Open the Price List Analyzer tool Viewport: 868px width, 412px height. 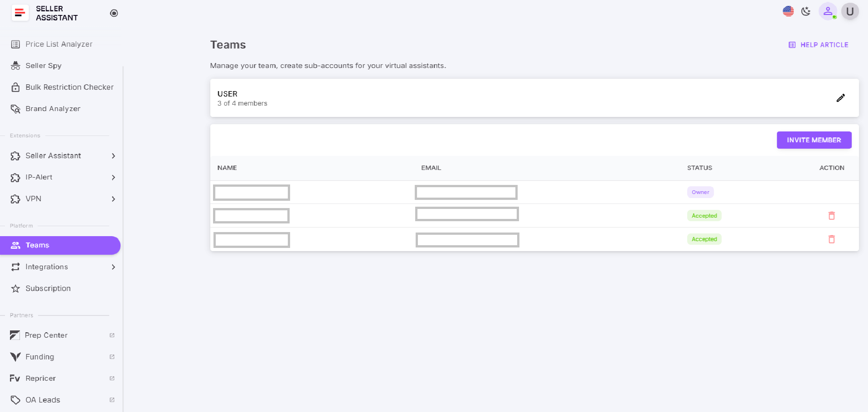tap(59, 44)
